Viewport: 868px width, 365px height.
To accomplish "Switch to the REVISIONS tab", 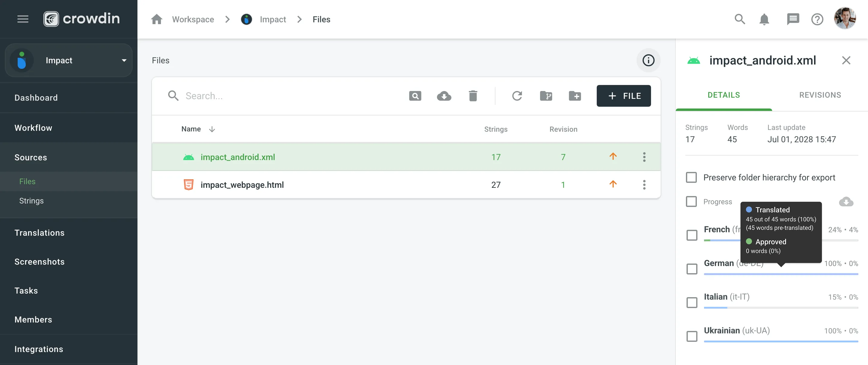I will coord(820,95).
